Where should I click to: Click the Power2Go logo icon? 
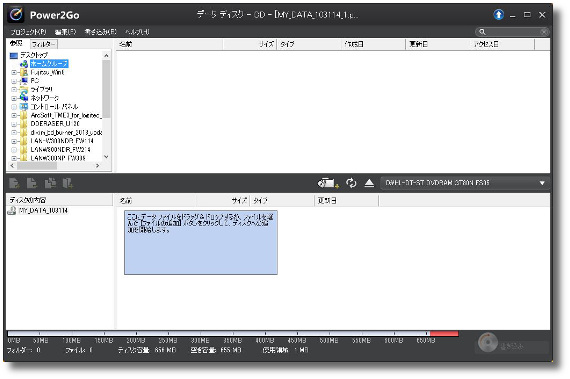16,15
